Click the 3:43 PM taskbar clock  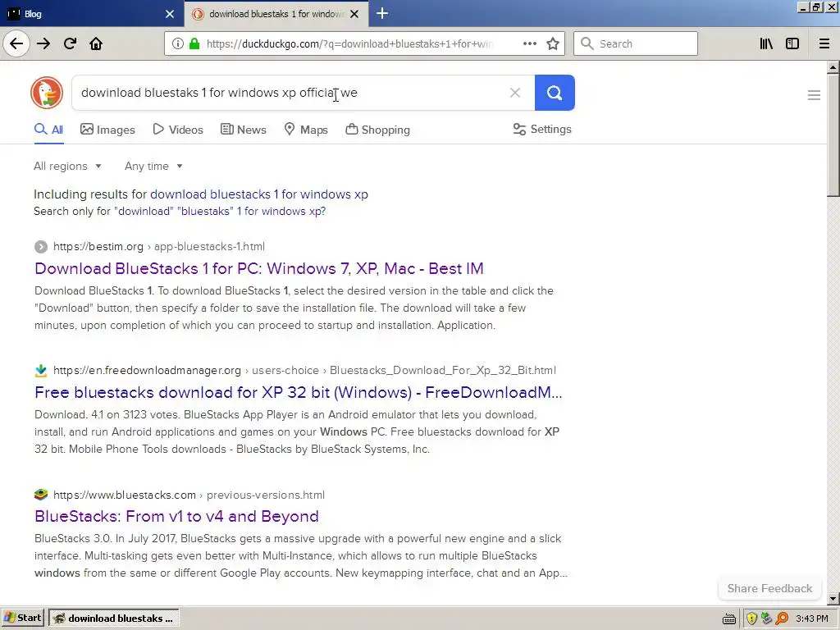tap(812, 619)
